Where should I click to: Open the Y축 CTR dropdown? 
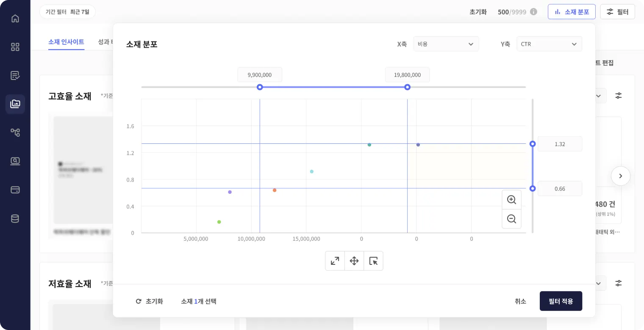tap(549, 44)
